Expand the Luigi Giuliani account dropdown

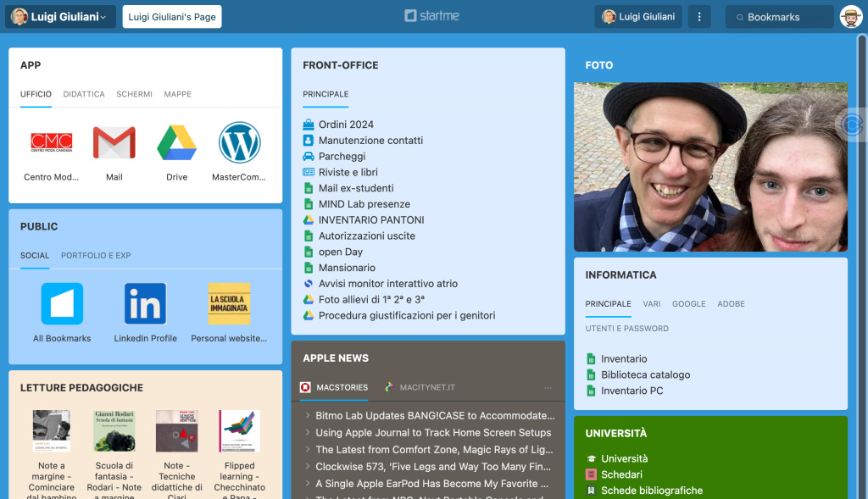click(60, 17)
